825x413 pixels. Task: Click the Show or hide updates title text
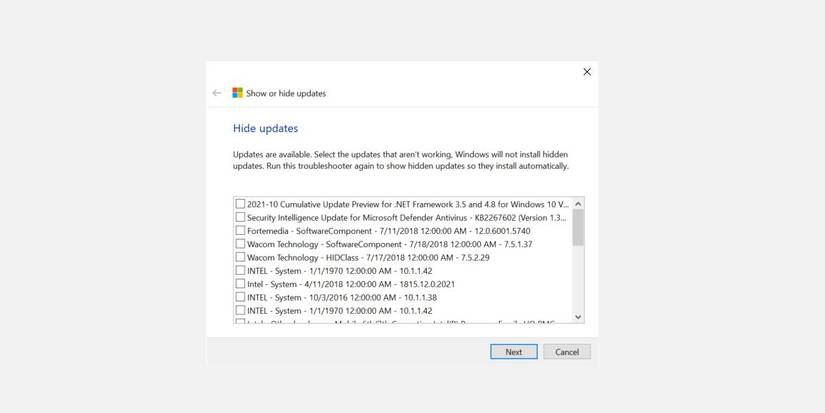point(286,93)
